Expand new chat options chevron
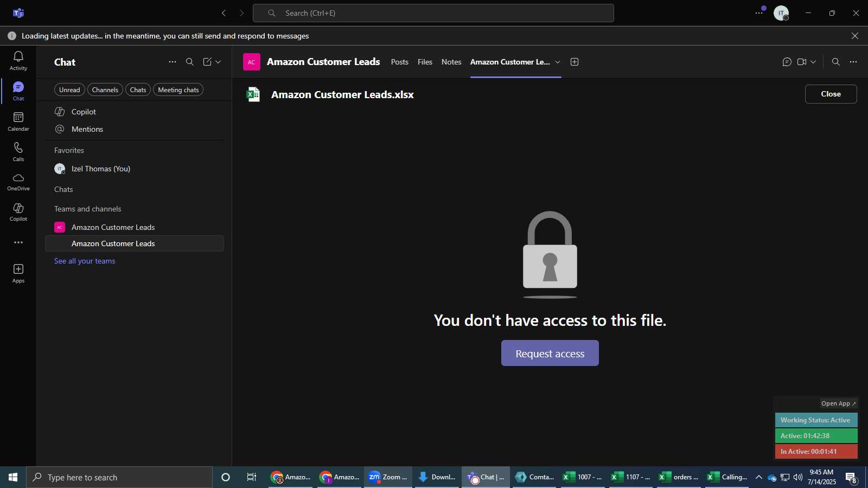The height and width of the screenshot is (488, 868). tap(218, 62)
